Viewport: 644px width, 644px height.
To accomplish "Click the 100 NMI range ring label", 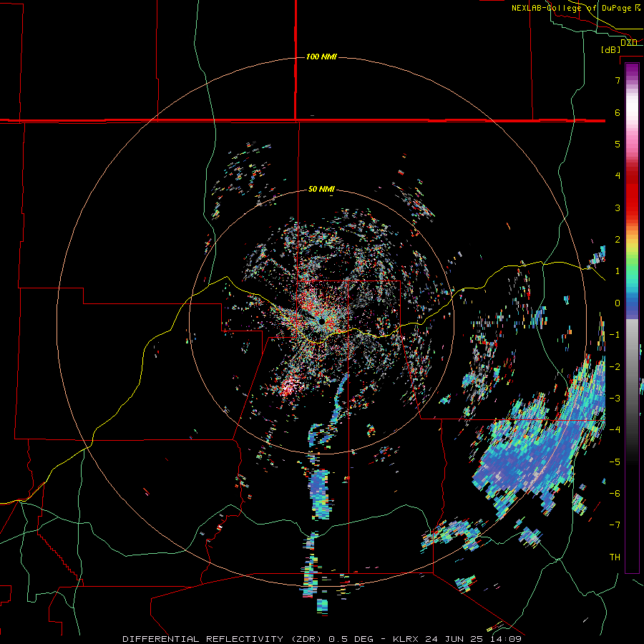I will coord(321,57).
